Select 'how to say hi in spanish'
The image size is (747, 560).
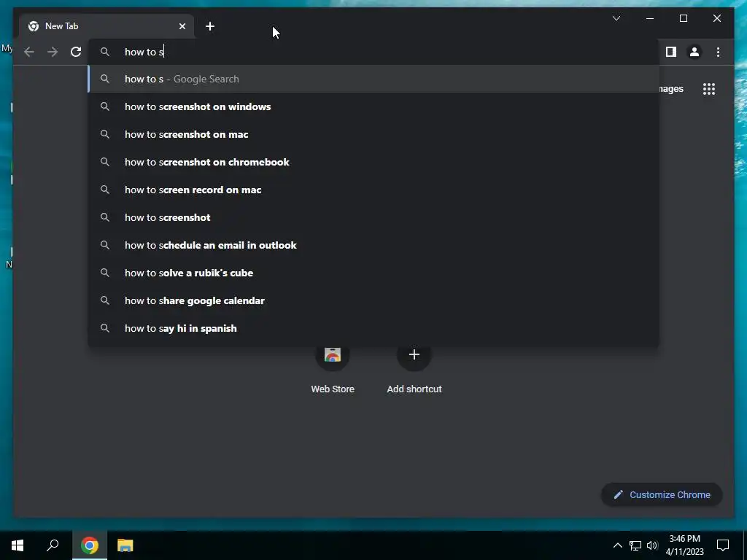click(x=373, y=328)
